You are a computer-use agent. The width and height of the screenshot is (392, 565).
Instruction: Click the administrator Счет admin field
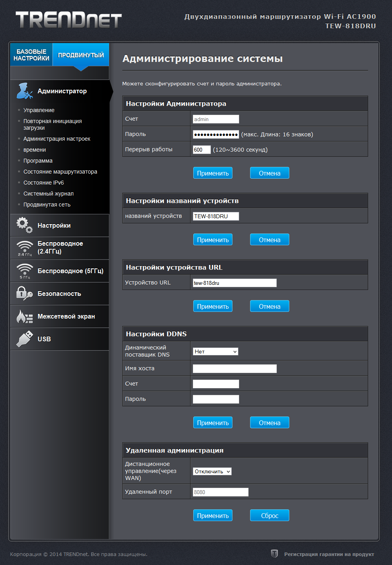[216, 119]
